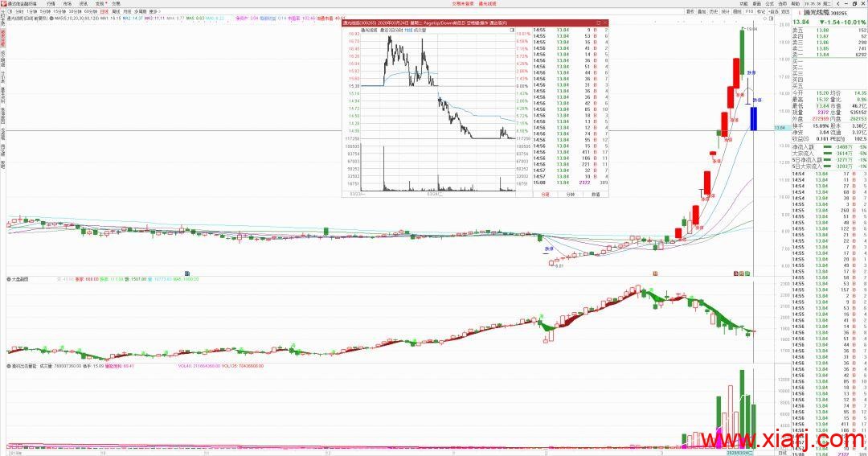The image size is (868, 456).
Task: Click the 日线 label at bottom right corner
Action: click(782, 453)
